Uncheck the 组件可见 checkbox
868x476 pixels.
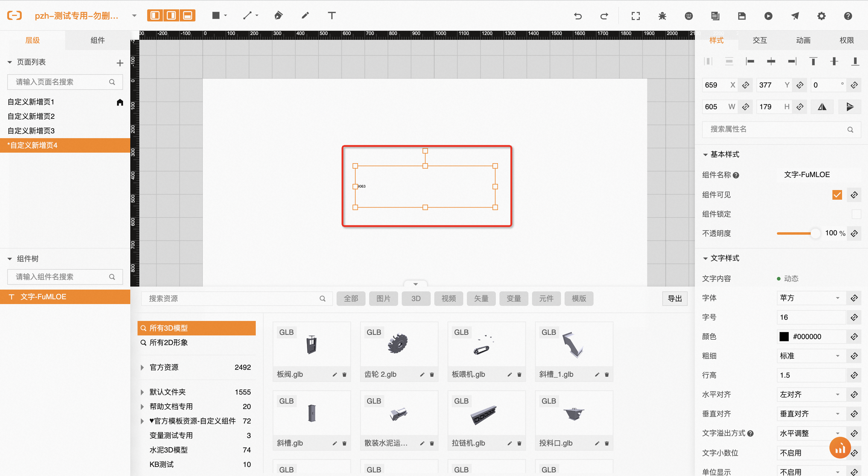837,195
